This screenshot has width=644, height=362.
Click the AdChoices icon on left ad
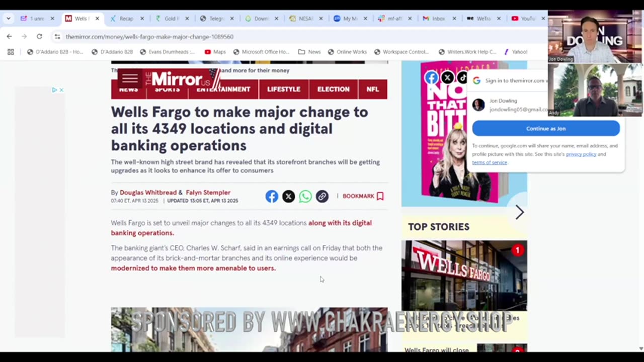[54, 90]
